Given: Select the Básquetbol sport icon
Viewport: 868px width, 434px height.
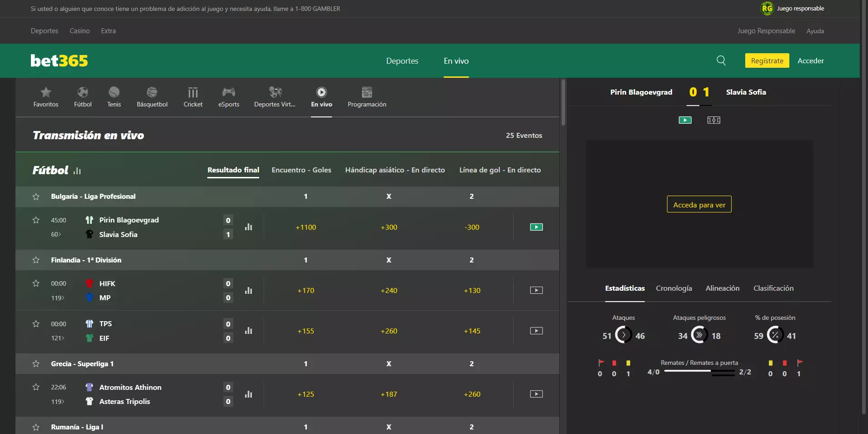Looking at the screenshot, I should [x=152, y=97].
